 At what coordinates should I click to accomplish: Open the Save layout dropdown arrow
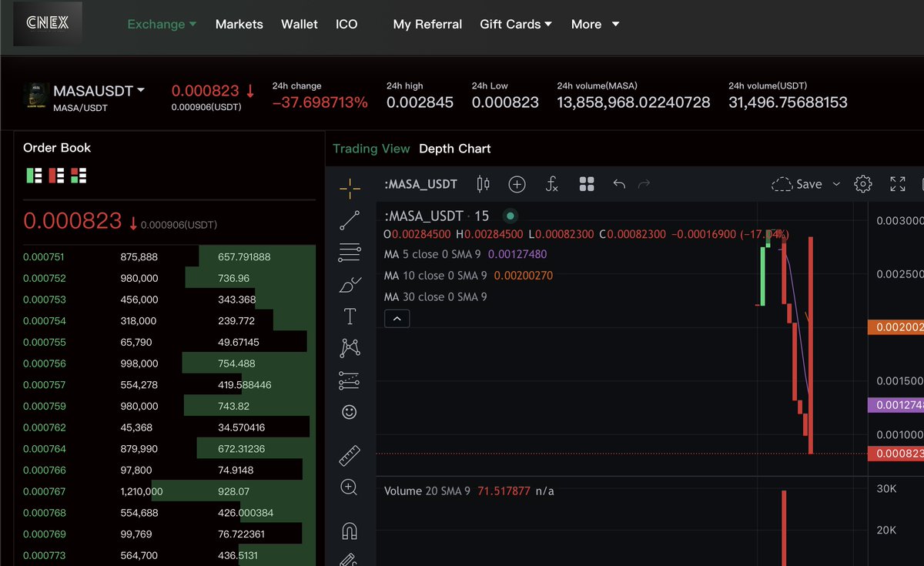pyautogui.click(x=836, y=184)
